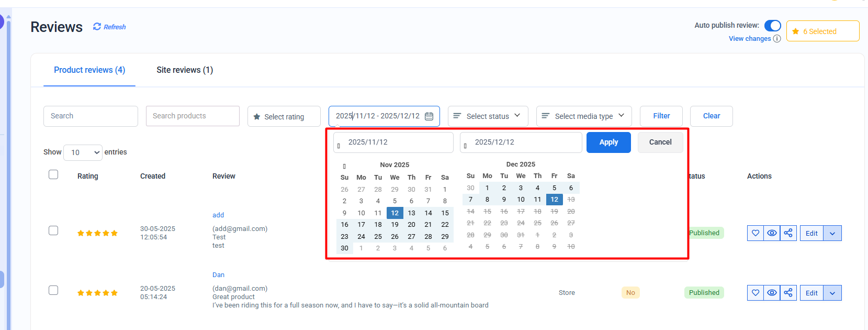Click the info icon beside View changes

[777, 39]
